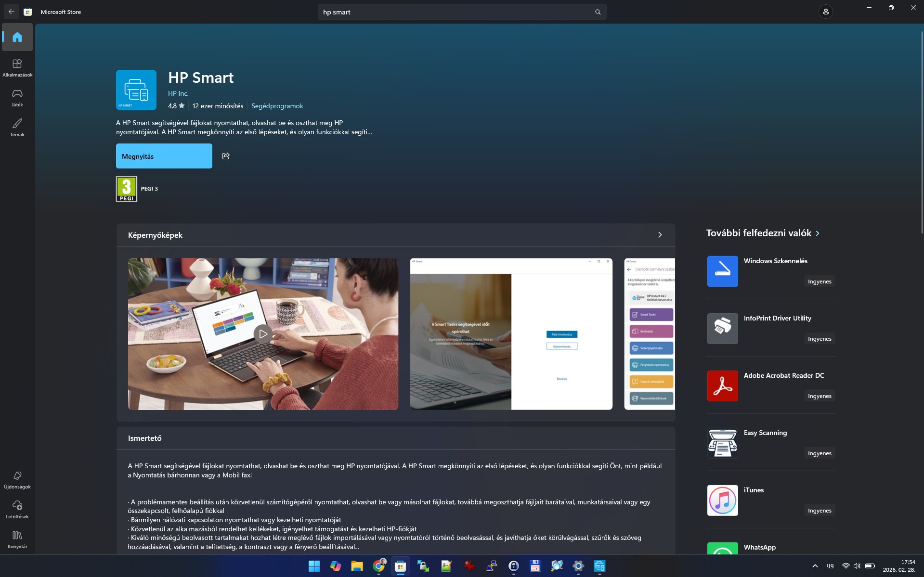924x577 pixels.
Task: Open the Megnyitás button for HP Smart
Action: (164, 156)
